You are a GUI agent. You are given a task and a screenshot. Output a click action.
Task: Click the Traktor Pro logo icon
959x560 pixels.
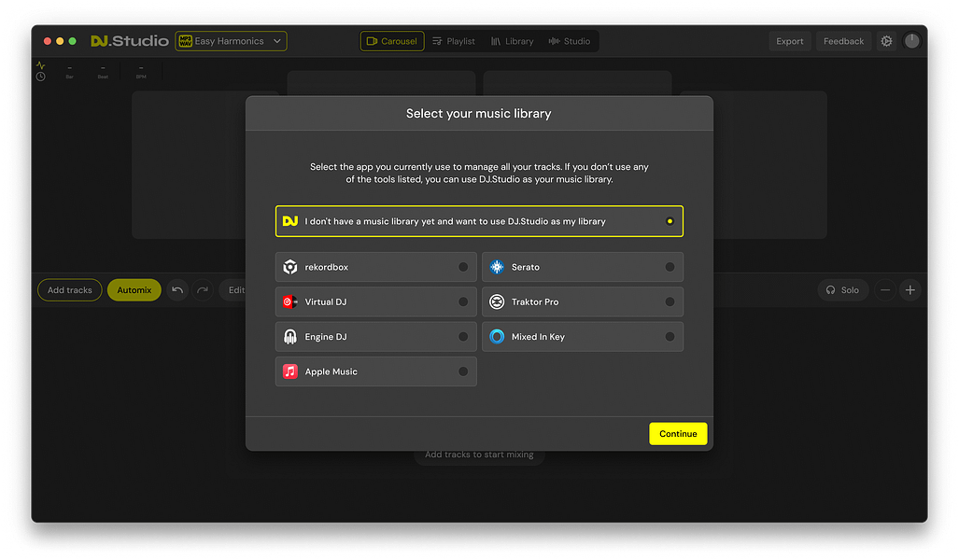497,302
